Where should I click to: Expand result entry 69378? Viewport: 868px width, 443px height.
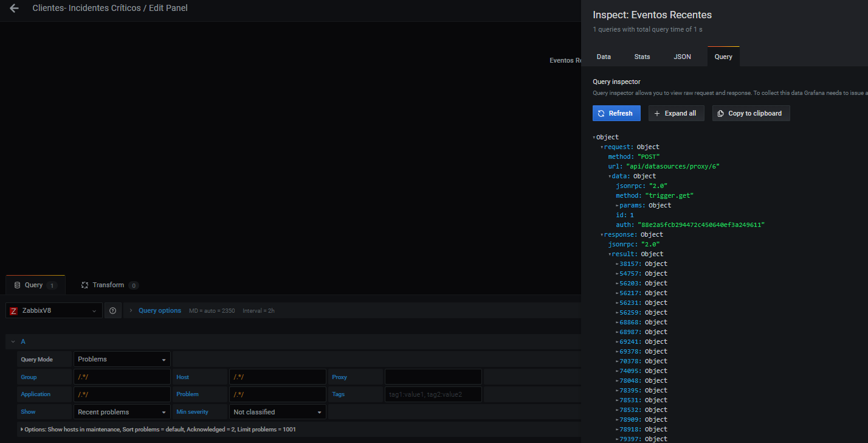[618, 352]
